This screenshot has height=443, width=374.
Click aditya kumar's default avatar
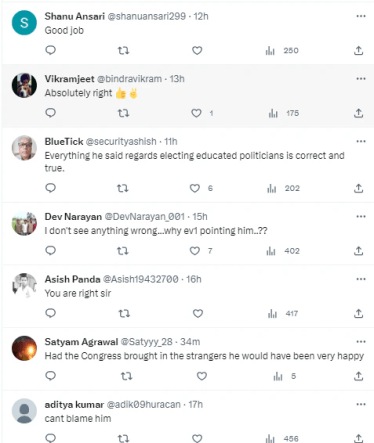pos(24,411)
